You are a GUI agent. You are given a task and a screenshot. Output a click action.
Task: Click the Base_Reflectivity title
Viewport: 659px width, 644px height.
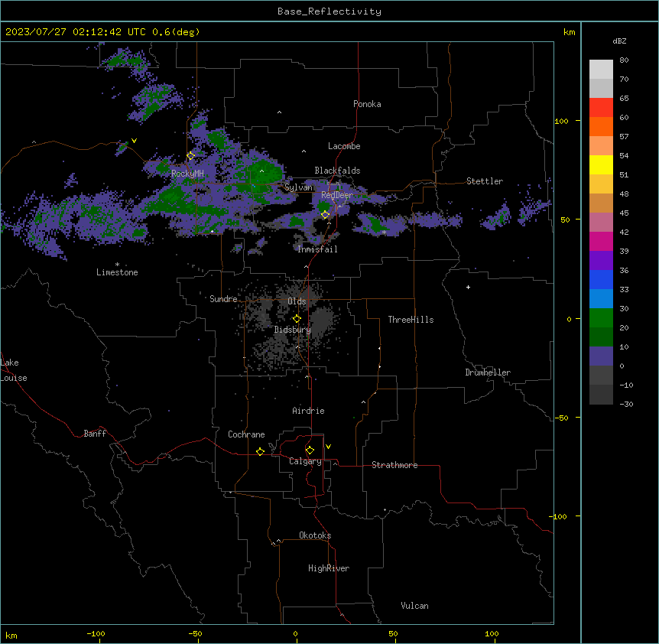(329, 11)
